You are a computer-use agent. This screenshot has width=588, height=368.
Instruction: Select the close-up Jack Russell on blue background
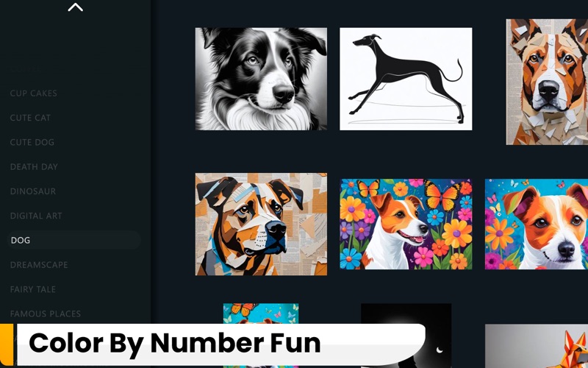(x=537, y=224)
